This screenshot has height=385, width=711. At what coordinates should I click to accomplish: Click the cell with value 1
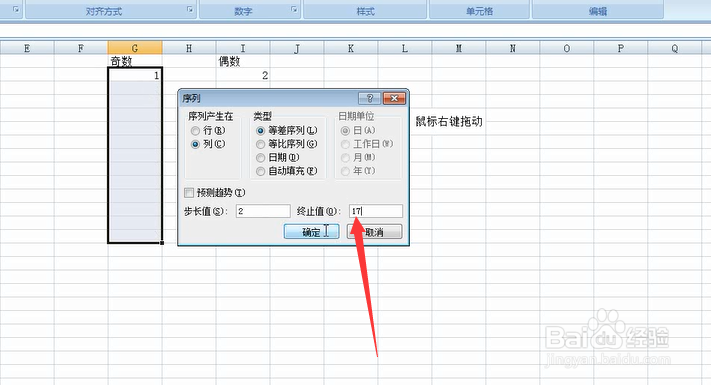point(135,75)
